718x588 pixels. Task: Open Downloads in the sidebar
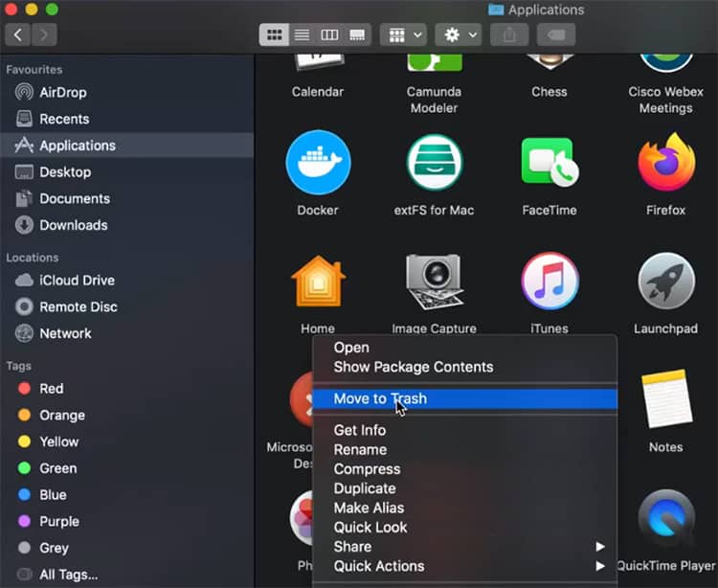click(x=126, y=225)
